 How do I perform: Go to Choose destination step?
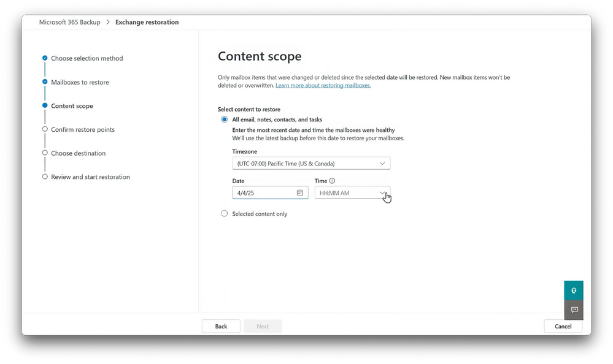(78, 153)
